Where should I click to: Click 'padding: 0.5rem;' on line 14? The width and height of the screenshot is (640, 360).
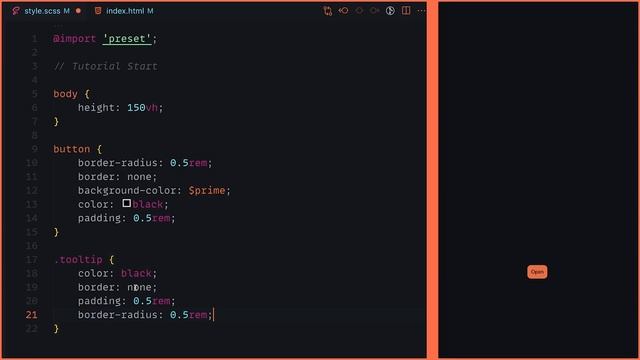tap(127, 218)
